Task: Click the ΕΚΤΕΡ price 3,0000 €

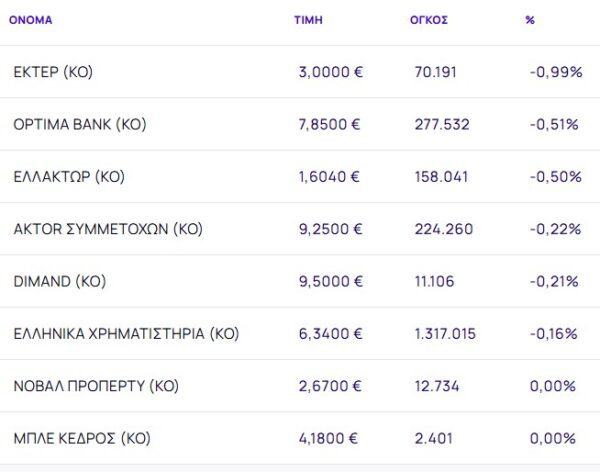Action: click(x=329, y=72)
